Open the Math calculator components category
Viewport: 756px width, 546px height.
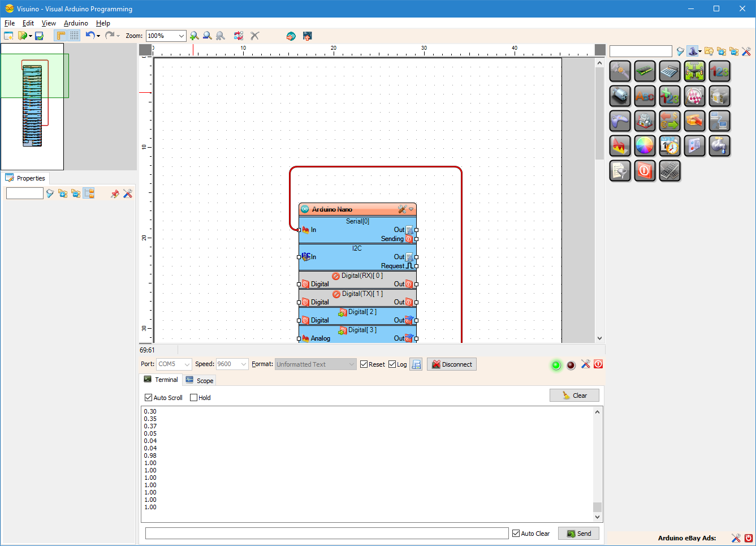point(669,71)
